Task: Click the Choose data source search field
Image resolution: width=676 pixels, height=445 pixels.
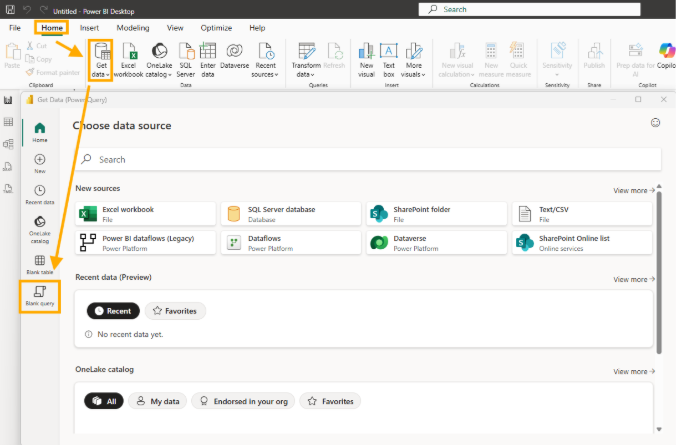Action: [368, 160]
